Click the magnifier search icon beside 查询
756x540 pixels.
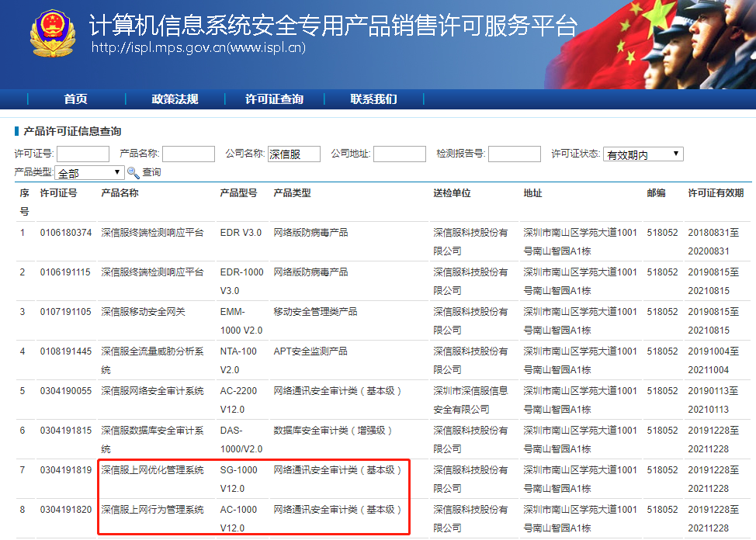133,172
